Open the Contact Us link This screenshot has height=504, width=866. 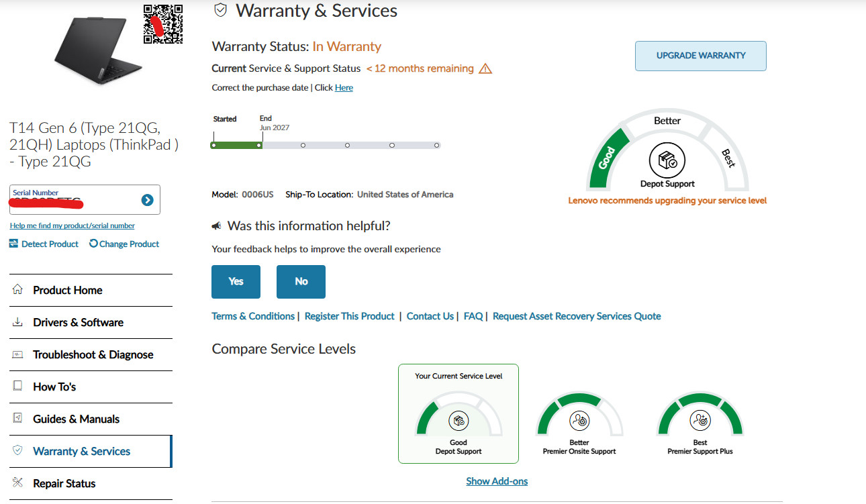(430, 316)
